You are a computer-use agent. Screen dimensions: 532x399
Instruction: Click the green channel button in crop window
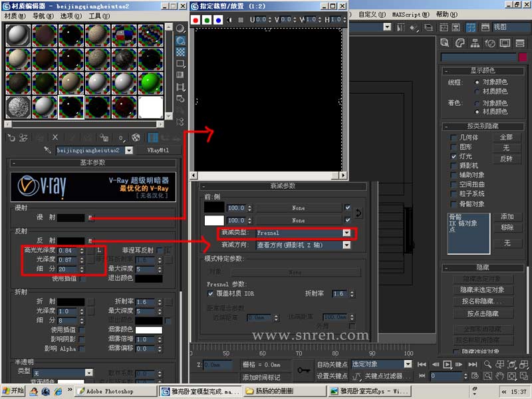[x=207, y=20]
